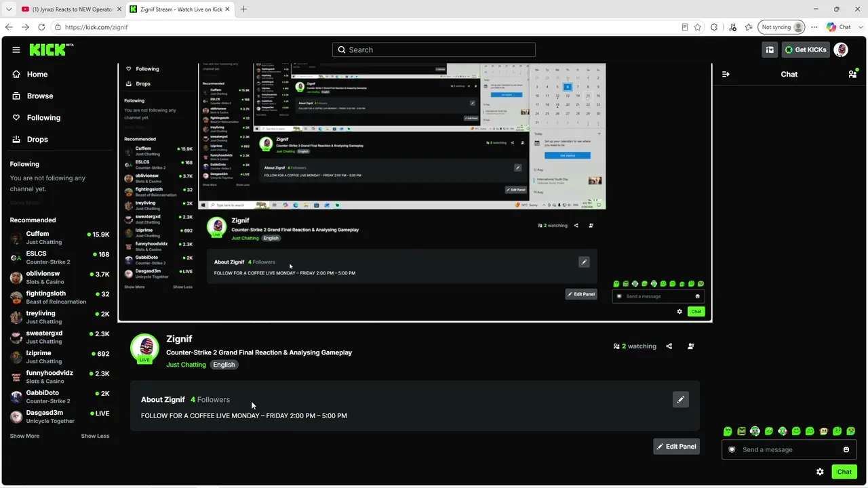Collapse the chat panel with arrow icon
This screenshot has width=868, height=488.
click(726, 74)
